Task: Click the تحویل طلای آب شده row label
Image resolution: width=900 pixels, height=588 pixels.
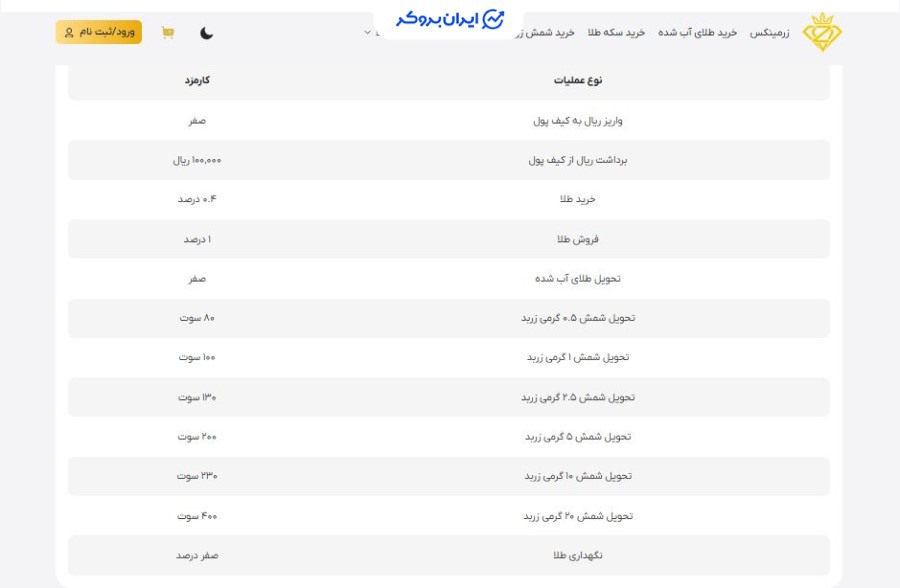Action: coord(578,279)
